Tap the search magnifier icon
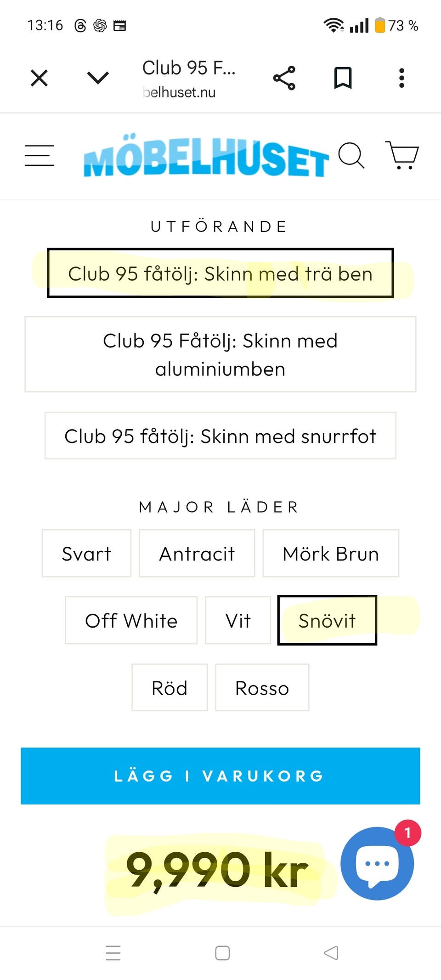The image size is (441, 980). tap(351, 155)
